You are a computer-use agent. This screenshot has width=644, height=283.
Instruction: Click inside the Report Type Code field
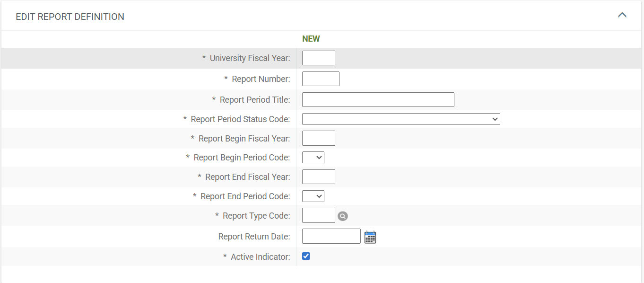[x=318, y=215]
